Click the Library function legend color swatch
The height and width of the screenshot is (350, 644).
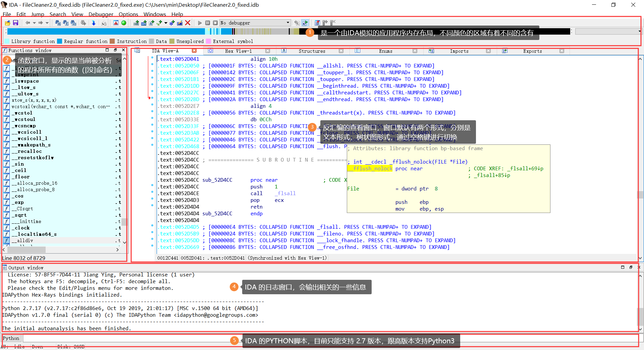click(7, 41)
